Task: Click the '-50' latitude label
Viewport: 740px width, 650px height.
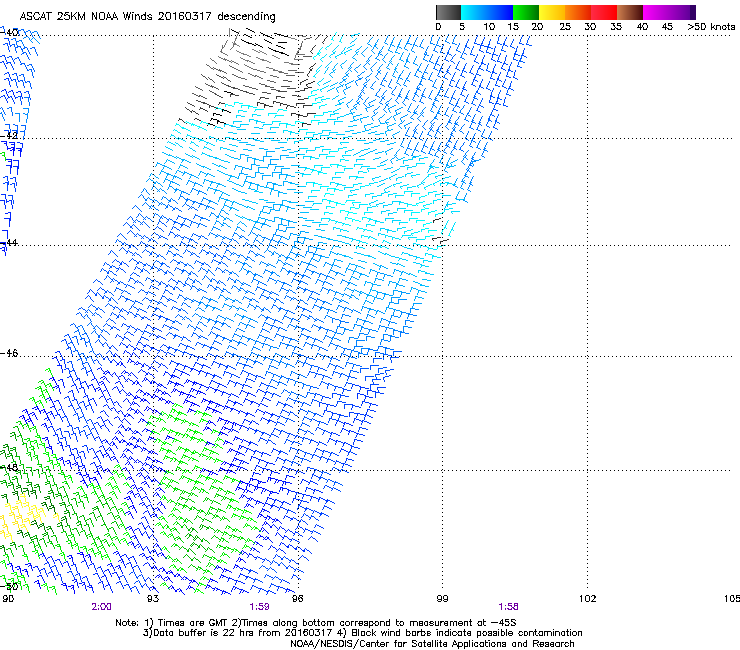Action: (9, 586)
